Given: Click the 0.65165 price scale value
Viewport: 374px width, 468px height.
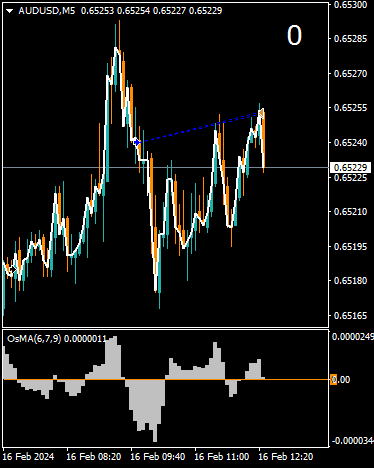Looking at the screenshot, I should coord(350,315).
